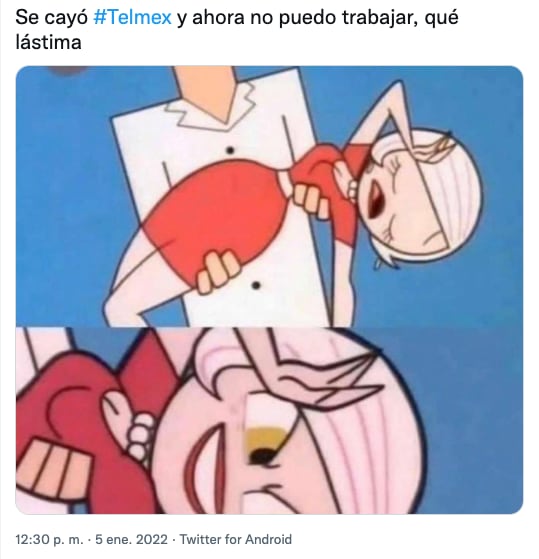Click the 12:30 p. m. timestamp
Screen dimensions: 539x559
(50, 539)
